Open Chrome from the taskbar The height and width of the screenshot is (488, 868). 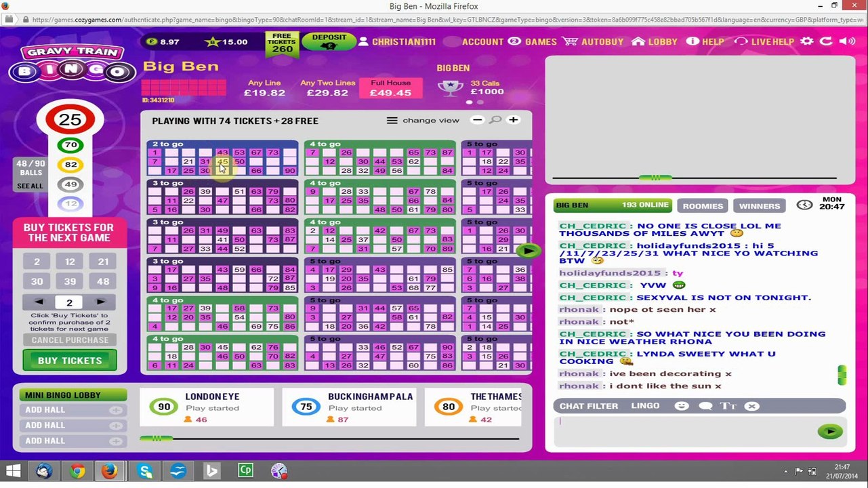tap(77, 471)
